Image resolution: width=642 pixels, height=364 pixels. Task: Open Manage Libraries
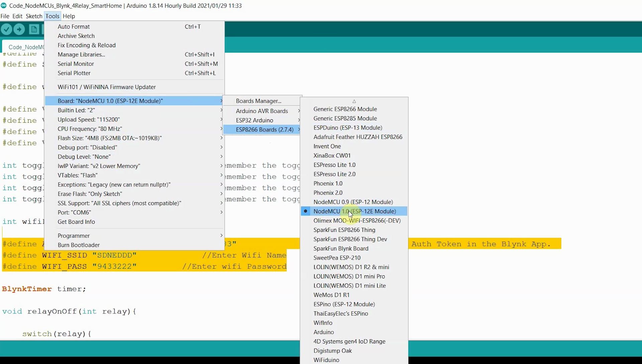coord(81,54)
